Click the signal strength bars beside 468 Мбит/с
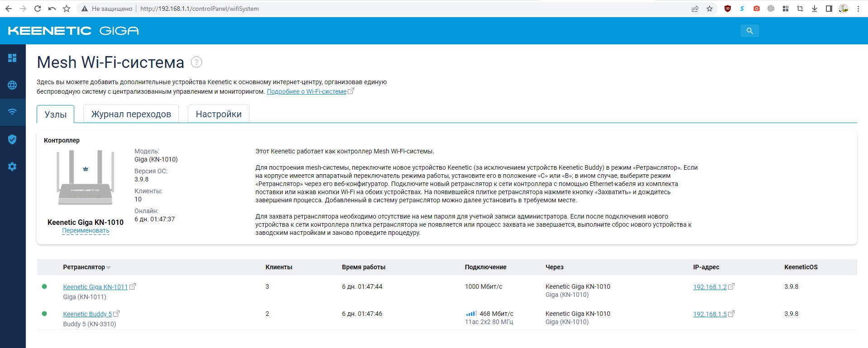This screenshot has width=868, height=348. point(471,314)
